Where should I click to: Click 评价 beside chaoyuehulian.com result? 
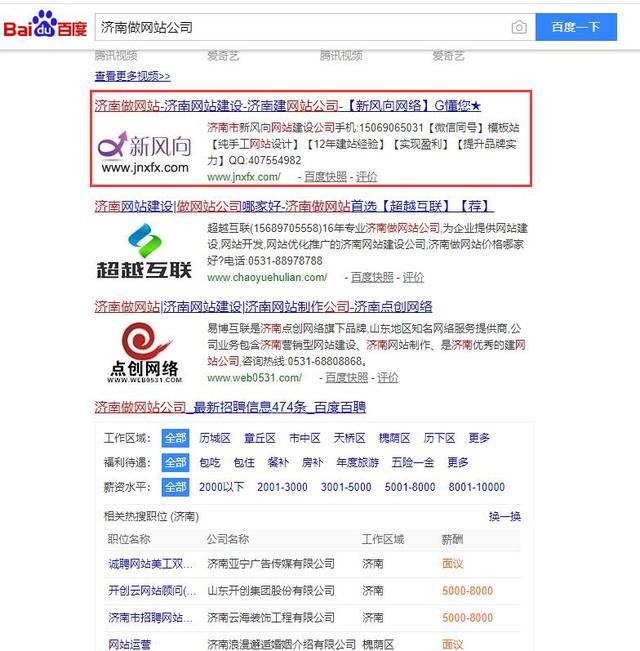coord(413,277)
